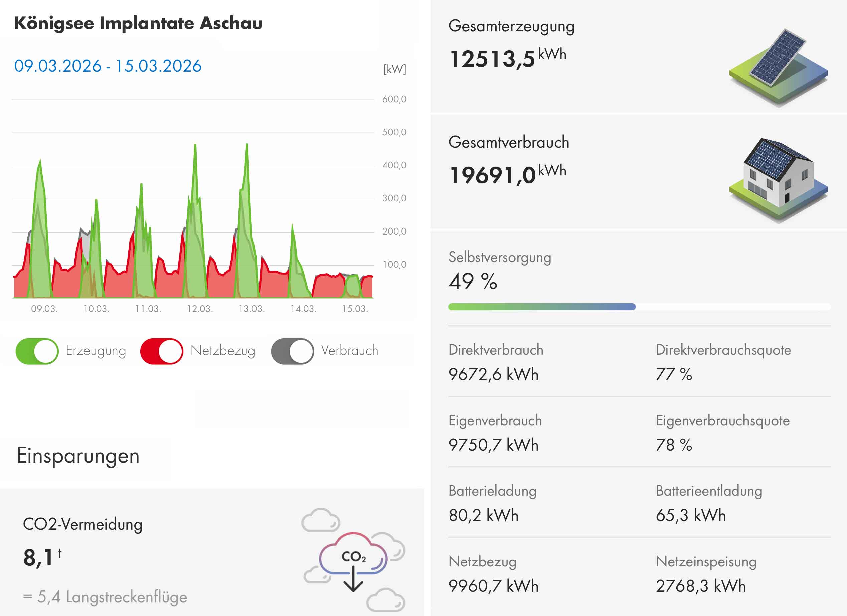Select the Batterieladung 80,2 kWh entry
The height and width of the screenshot is (616, 847).
tap(483, 515)
